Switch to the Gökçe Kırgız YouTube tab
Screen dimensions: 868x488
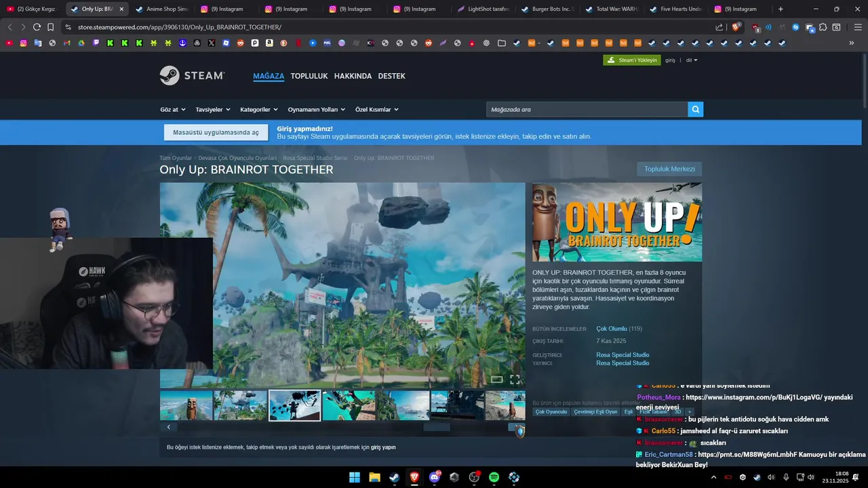tap(31, 9)
